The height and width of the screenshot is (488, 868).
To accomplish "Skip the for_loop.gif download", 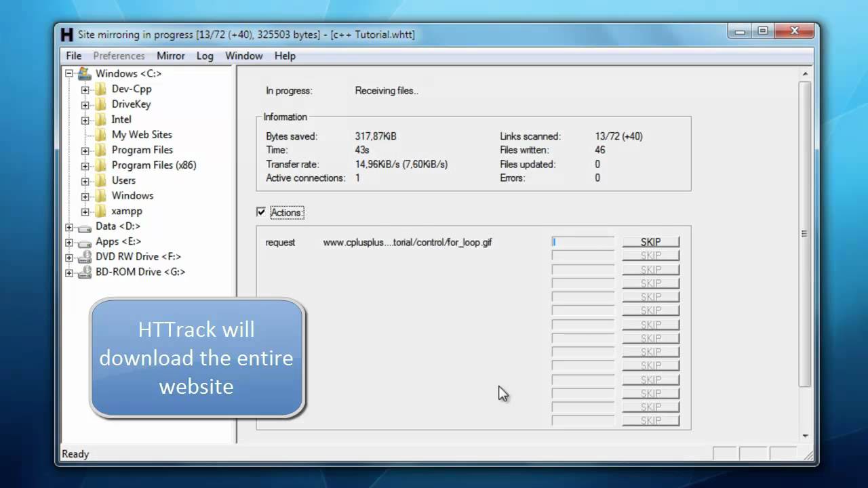I will pos(650,242).
